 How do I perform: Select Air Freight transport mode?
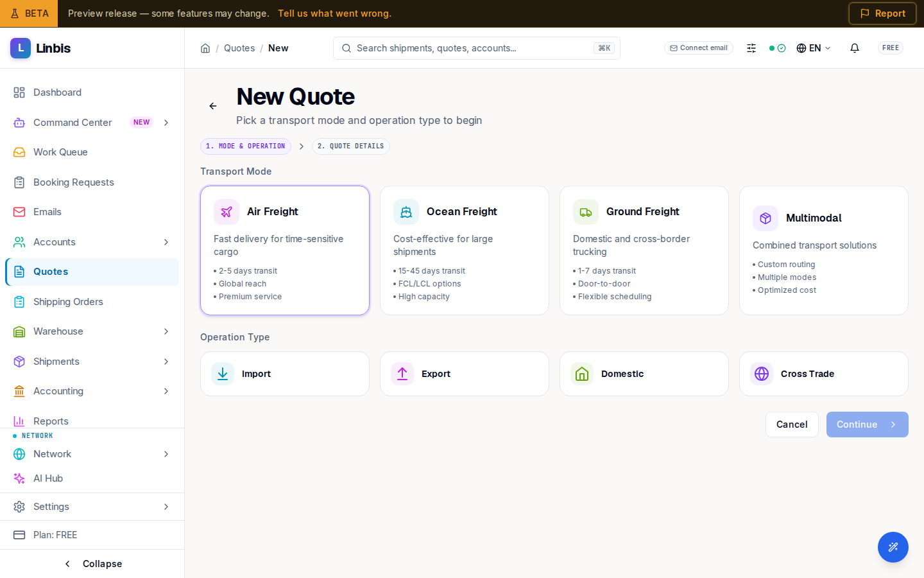tap(285, 250)
